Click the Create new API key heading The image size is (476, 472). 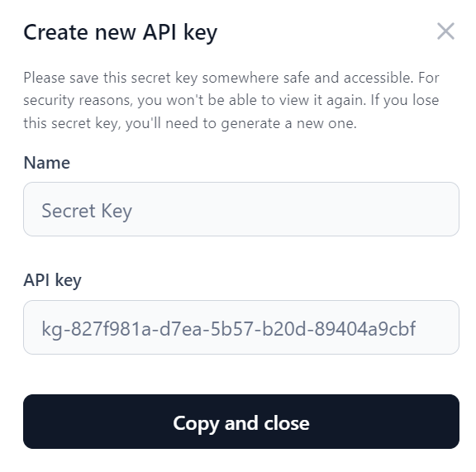point(121,32)
